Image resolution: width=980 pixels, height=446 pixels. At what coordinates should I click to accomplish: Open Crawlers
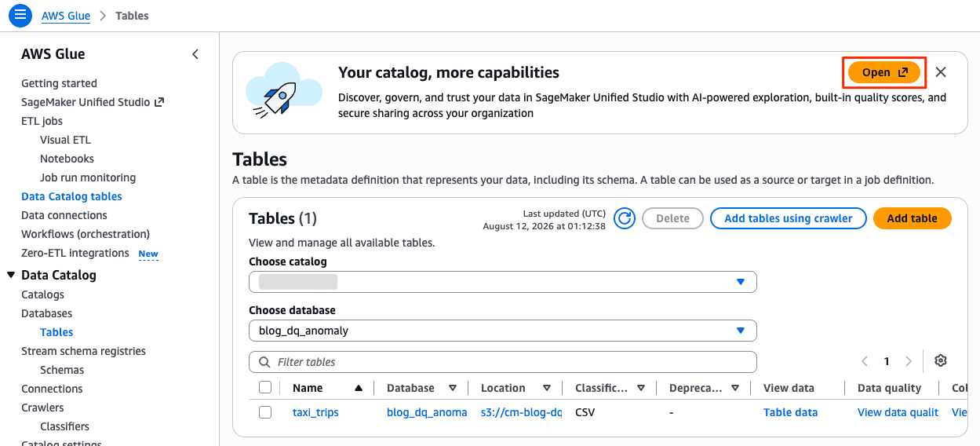tap(42, 408)
